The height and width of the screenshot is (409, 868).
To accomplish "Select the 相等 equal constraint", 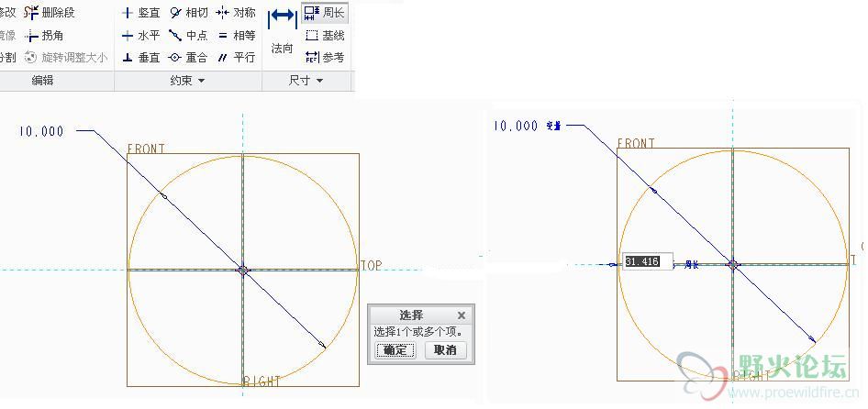I will [237, 36].
